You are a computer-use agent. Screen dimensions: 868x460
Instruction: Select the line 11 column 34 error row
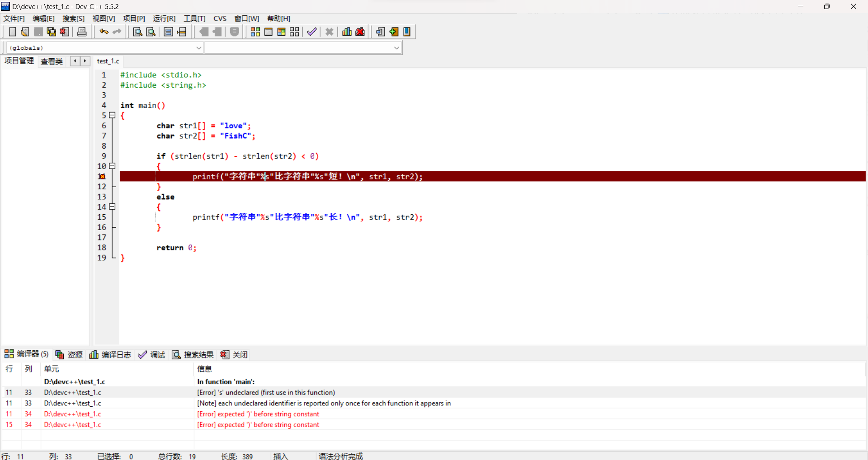(x=434, y=414)
